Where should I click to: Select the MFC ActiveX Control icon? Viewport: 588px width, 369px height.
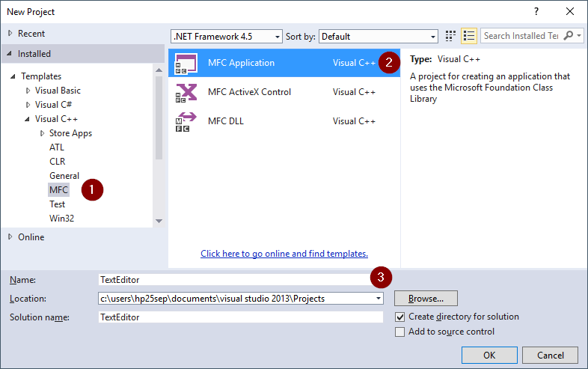tap(186, 93)
